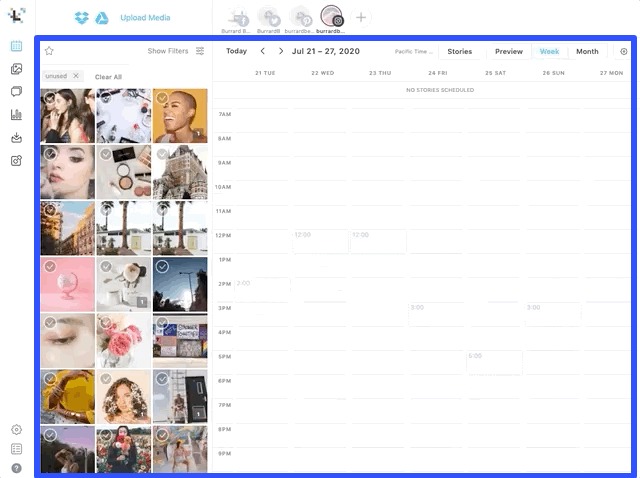This screenshot has height=478, width=640.
Task: Expand the Show Filters panel
Action: tap(176, 51)
